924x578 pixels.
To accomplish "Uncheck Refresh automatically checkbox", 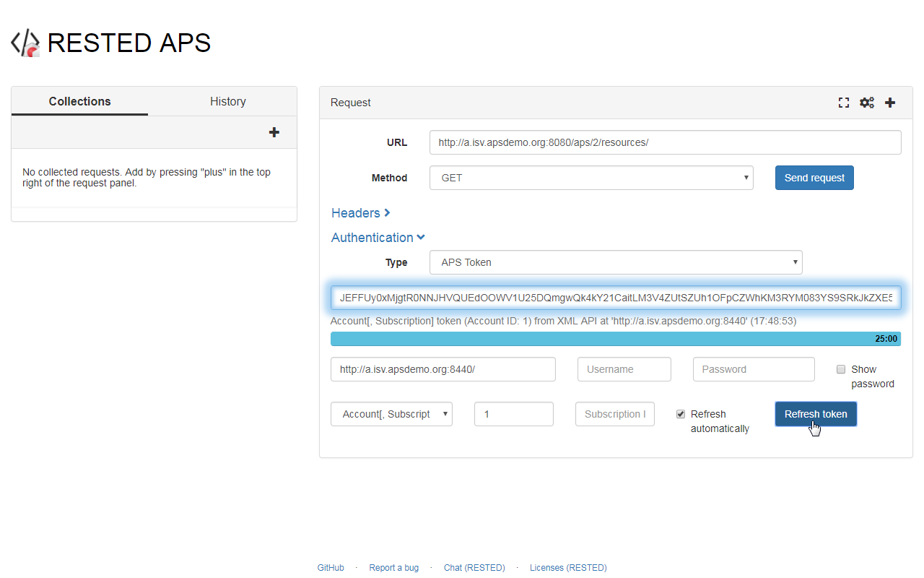I will [x=681, y=414].
